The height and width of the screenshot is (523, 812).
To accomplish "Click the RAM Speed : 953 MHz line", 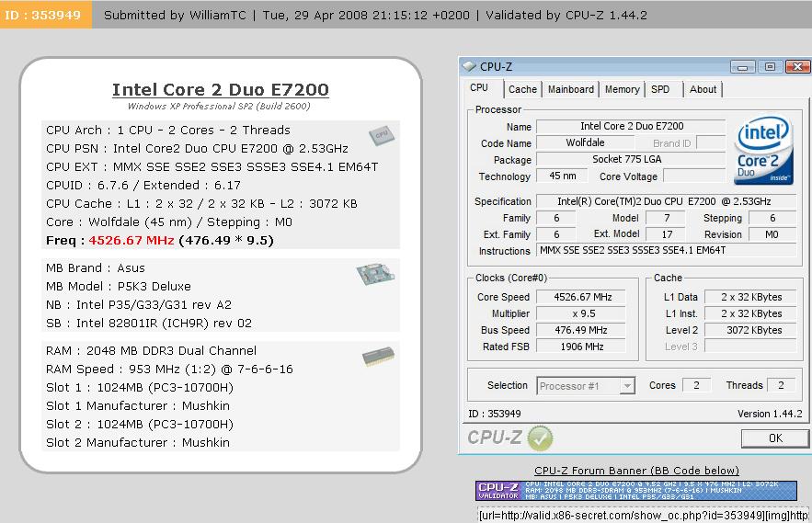I will point(169,370).
